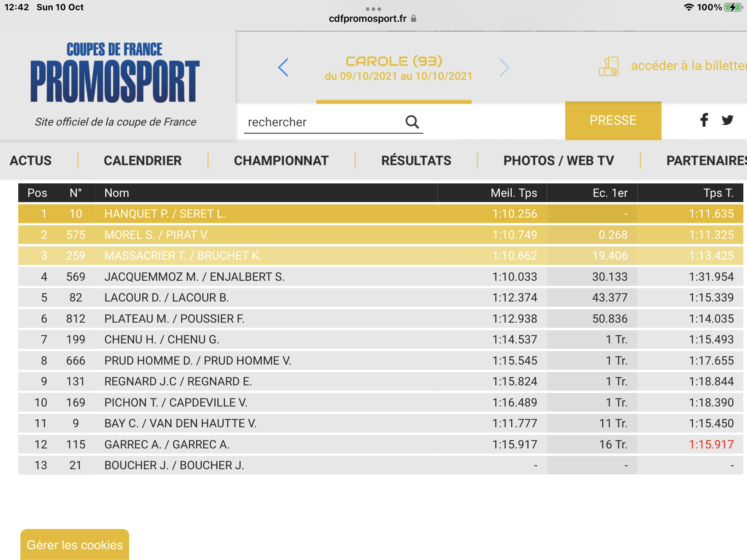Click gap value 11 Tr.
This screenshot has height=560, width=747.
click(x=614, y=423)
